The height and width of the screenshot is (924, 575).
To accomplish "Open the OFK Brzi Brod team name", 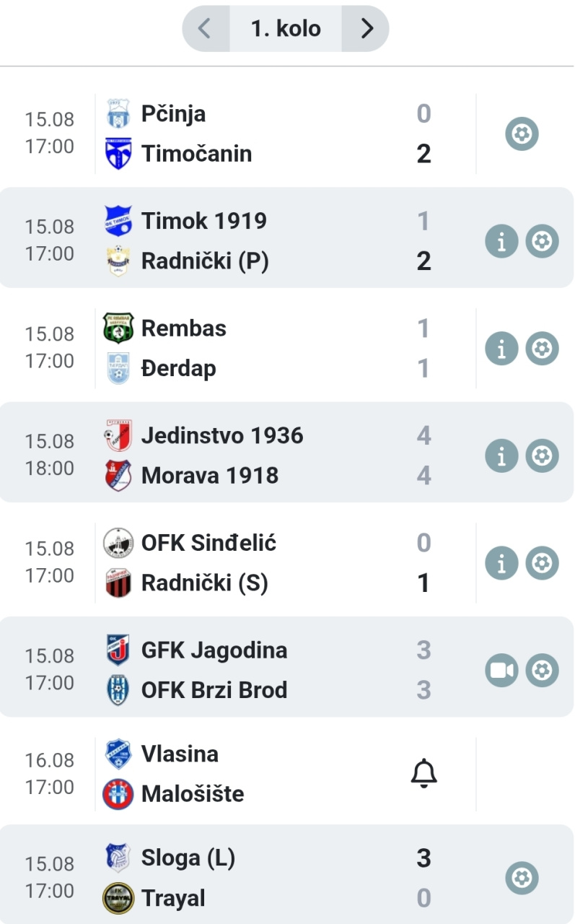I will [x=214, y=690].
